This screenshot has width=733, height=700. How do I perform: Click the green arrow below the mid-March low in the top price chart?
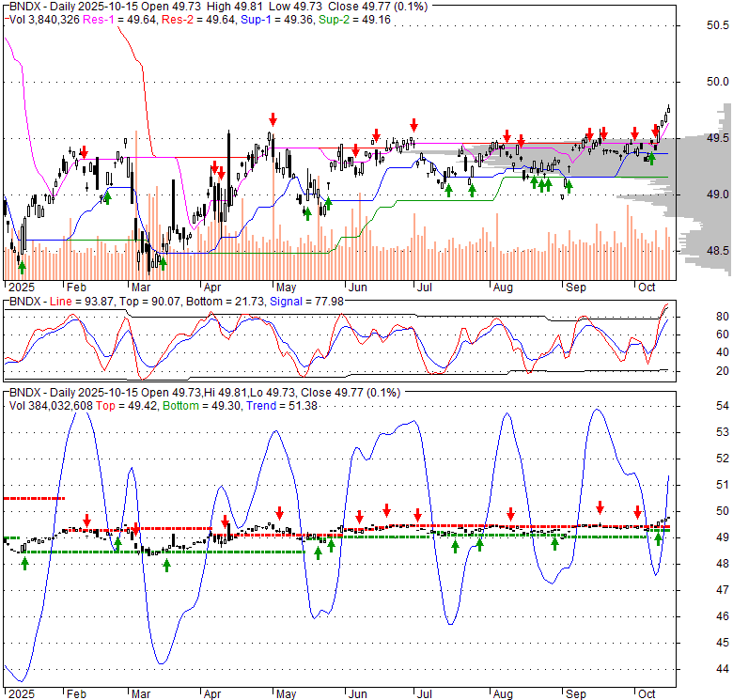coord(163,263)
